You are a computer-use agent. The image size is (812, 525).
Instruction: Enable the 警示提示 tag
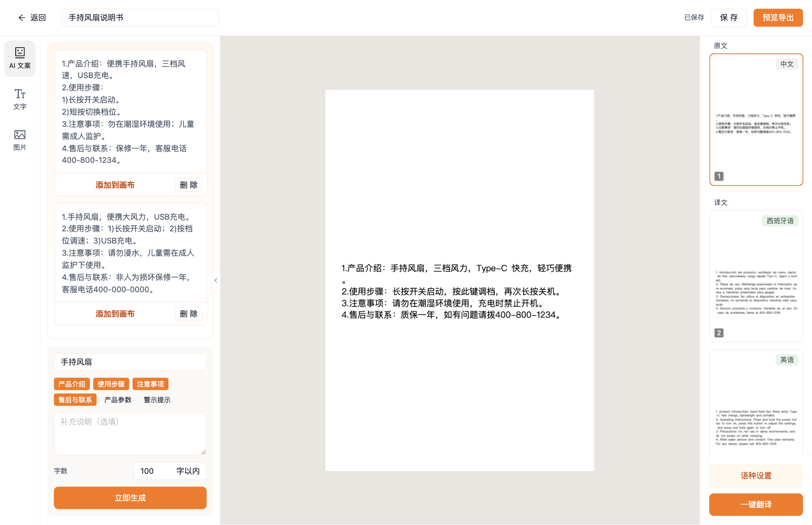tap(157, 400)
